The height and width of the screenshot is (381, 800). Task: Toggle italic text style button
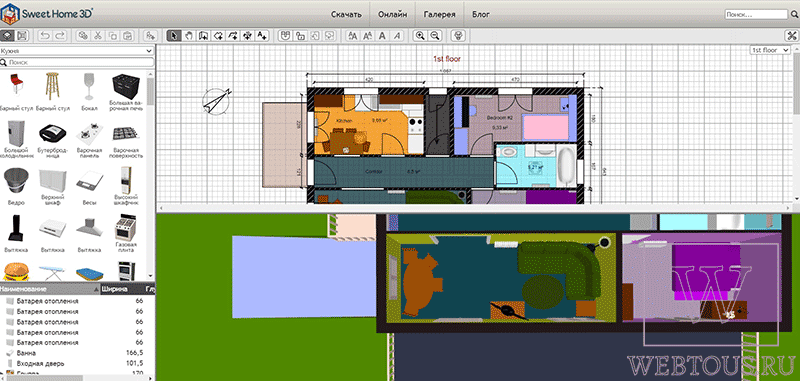click(396, 36)
